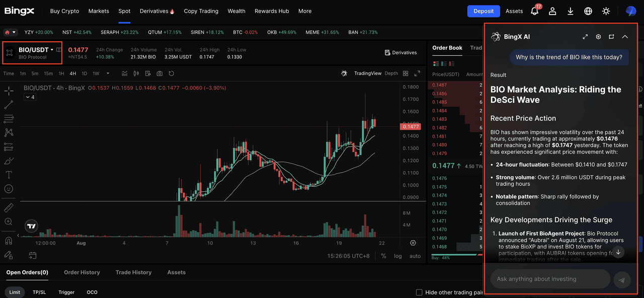Select the crosshair tool on the chart toolbar
644x298 pixels.
pyautogui.click(x=8, y=90)
